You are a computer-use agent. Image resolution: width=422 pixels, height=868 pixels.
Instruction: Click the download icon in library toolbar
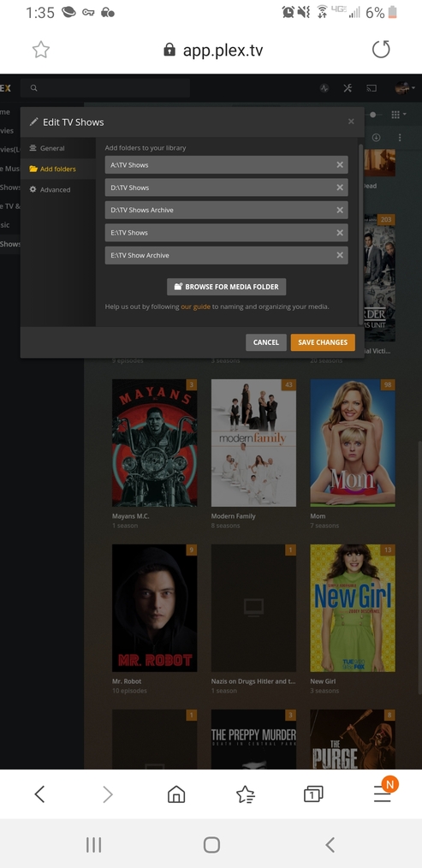click(376, 137)
